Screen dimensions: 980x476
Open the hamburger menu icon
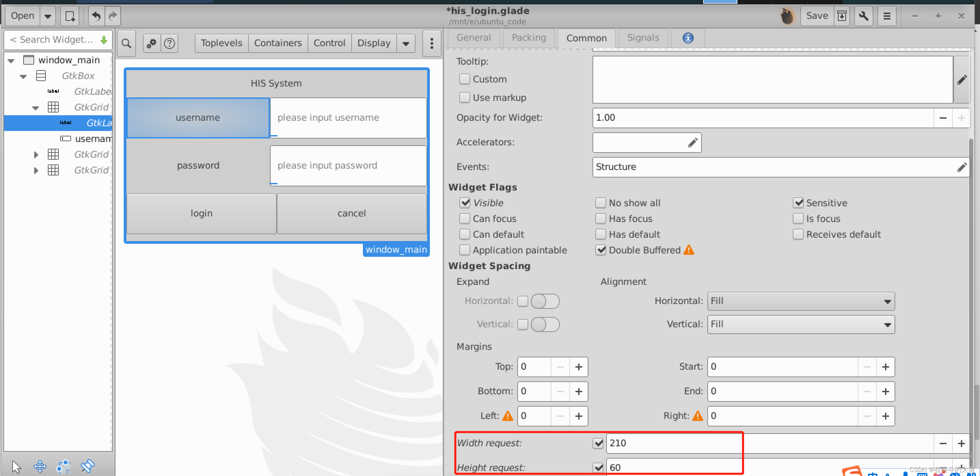[x=887, y=16]
